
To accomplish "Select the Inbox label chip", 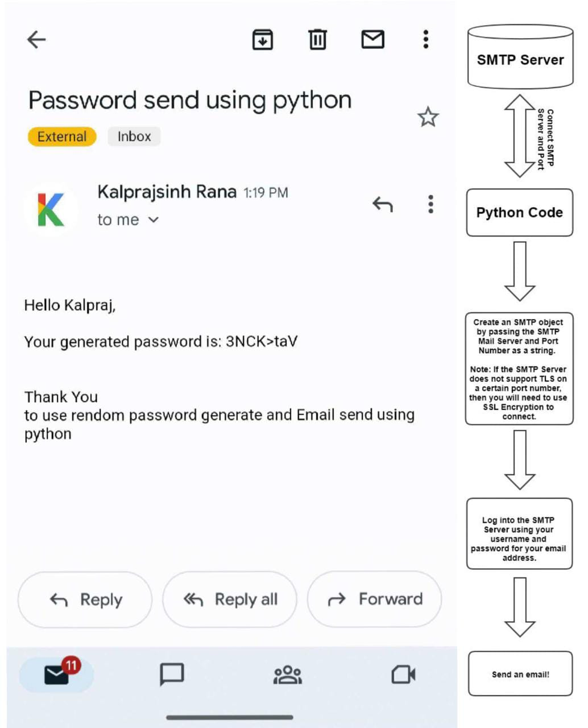I will [134, 136].
